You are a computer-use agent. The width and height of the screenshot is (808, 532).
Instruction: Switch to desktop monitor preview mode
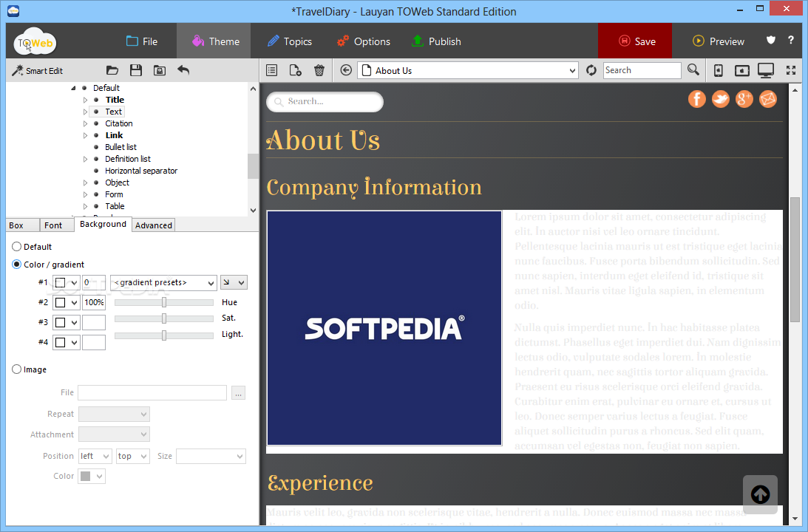click(x=766, y=70)
